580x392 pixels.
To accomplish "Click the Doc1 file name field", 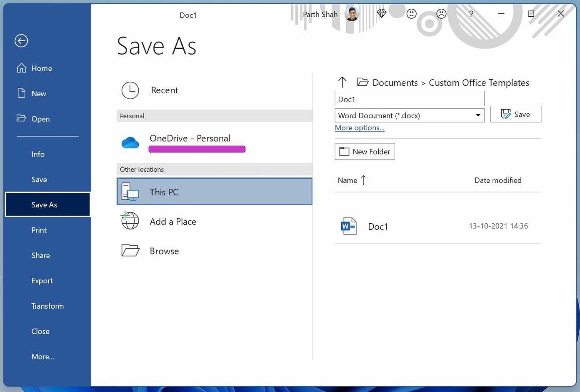I will [409, 99].
